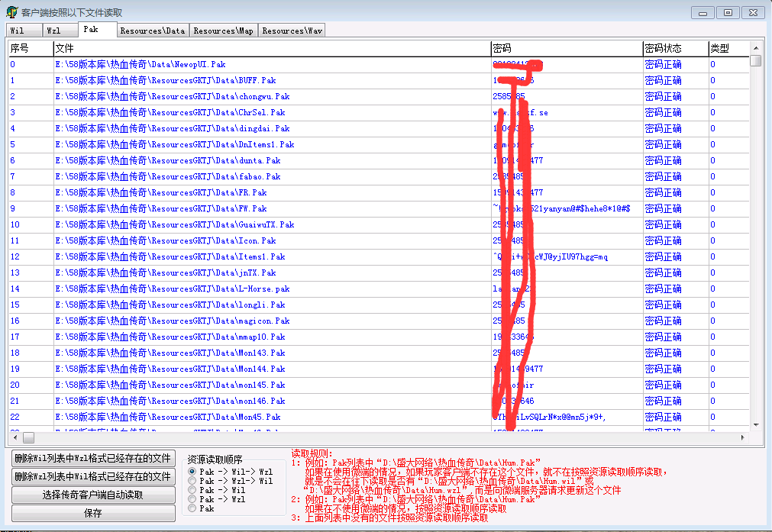Select the row for jnTX.Pak
This screenshot has width=772, height=532.
(x=379, y=272)
